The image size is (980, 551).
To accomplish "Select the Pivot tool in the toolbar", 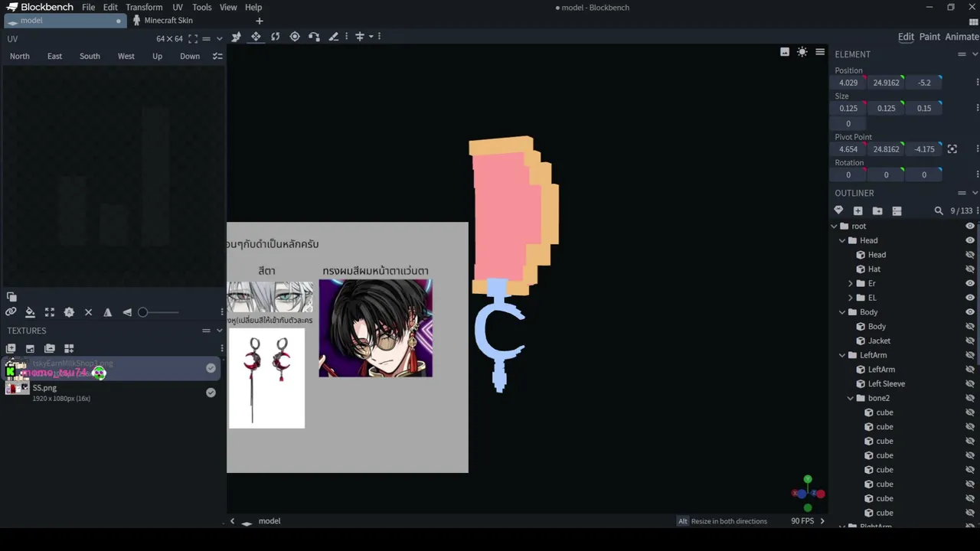I will (x=295, y=37).
